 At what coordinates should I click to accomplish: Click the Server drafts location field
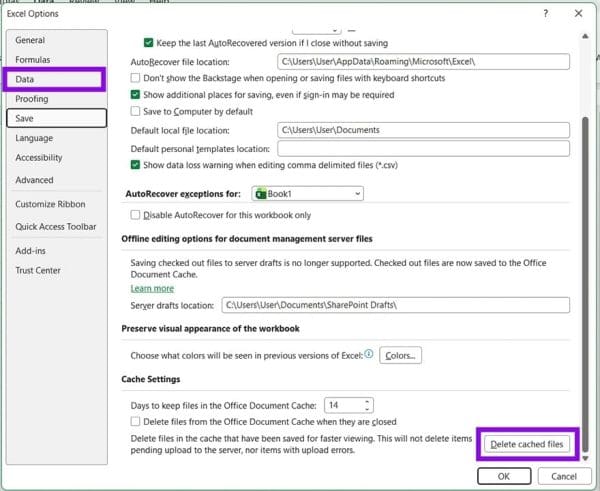[x=395, y=305]
